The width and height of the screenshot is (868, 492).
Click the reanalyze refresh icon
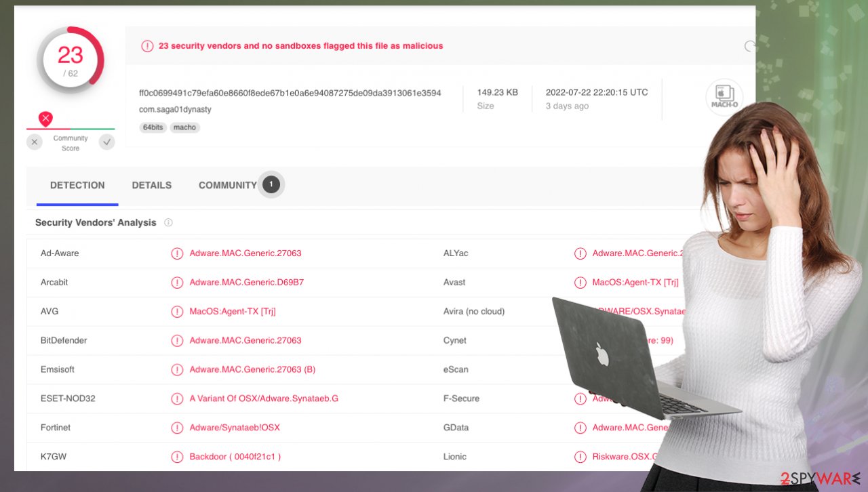[750, 46]
